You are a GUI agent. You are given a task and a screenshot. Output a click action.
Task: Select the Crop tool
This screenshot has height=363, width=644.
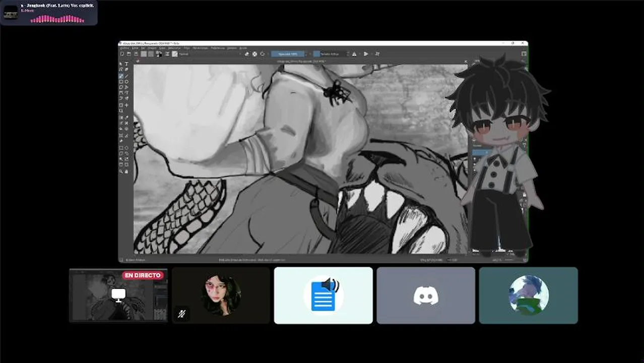(121, 110)
